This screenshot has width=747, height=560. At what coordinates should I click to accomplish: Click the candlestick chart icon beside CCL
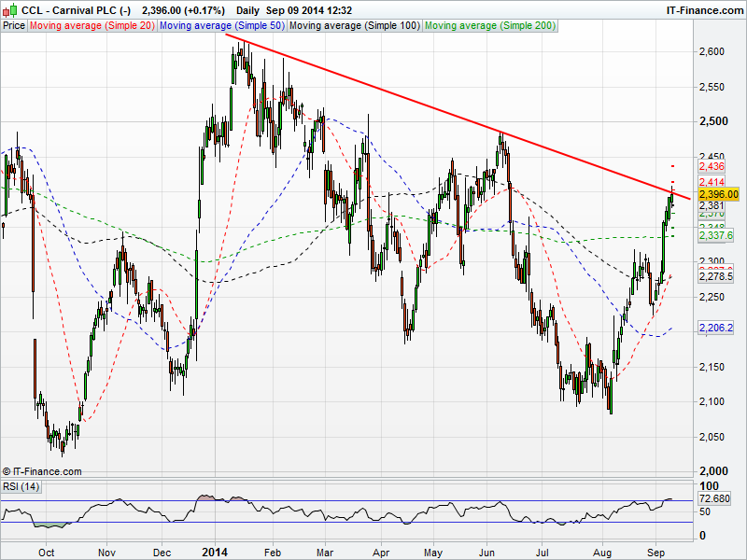[10, 9]
